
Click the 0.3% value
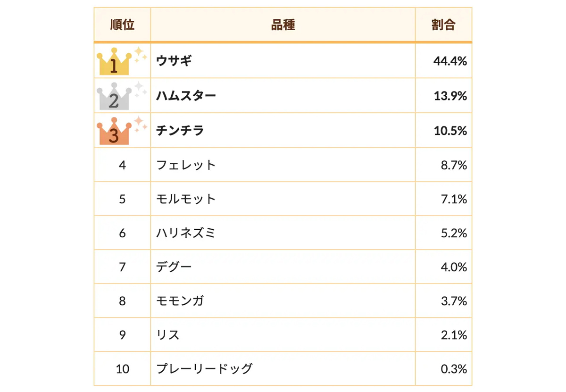(x=454, y=369)
